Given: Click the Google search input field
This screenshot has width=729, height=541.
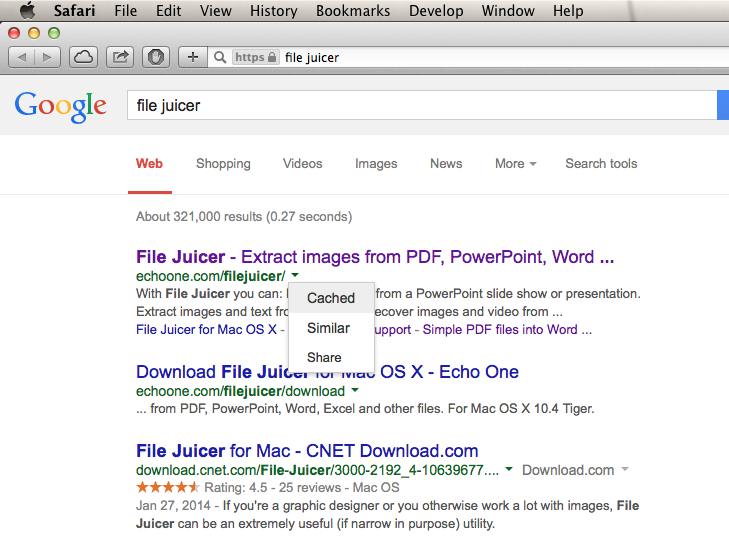Looking at the screenshot, I should 422,106.
